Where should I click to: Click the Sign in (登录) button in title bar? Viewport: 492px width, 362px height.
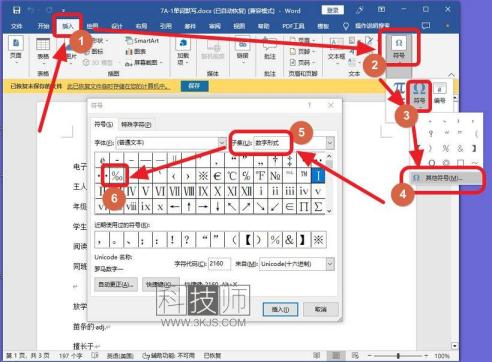pos(332,10)
